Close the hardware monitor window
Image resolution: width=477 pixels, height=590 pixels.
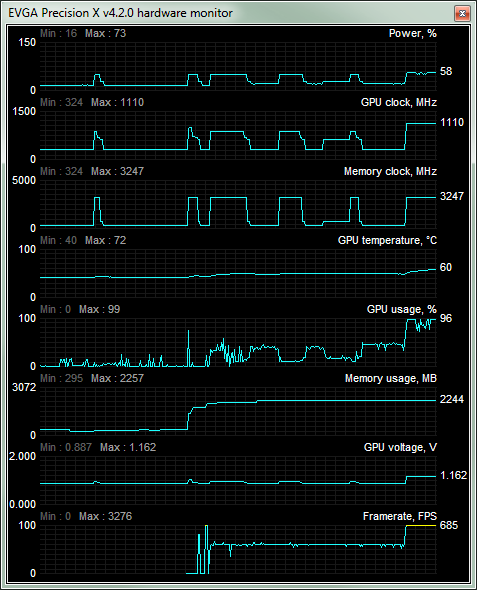462,14
